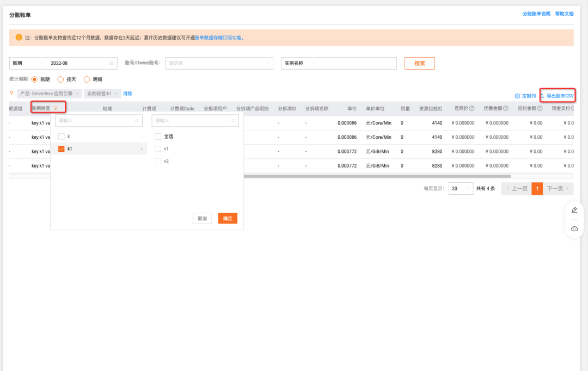Click the filter funnel icon beside 实例标签 header
This screenshot has width=588, height=371.
point(56,108)
